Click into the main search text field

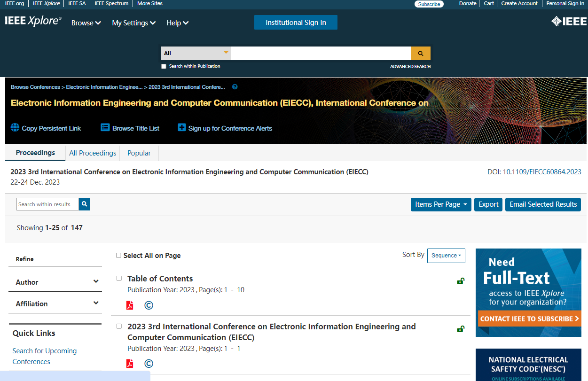pos(321,53)
